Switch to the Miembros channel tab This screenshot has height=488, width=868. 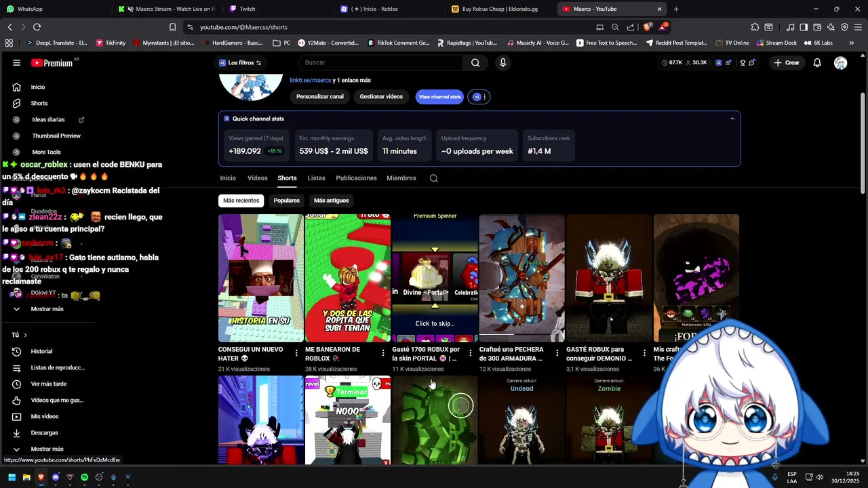[x=401, y=178]
